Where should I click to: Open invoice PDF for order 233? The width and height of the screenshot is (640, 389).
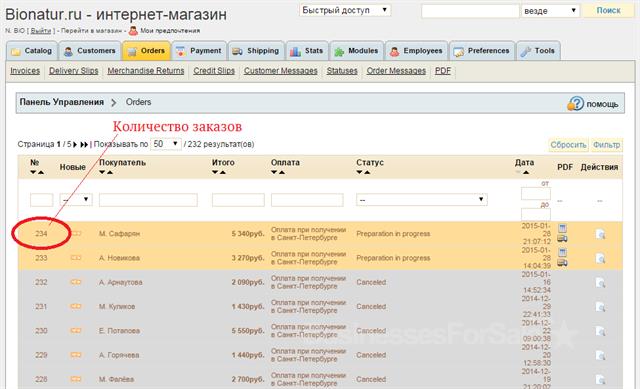point(562,252)
